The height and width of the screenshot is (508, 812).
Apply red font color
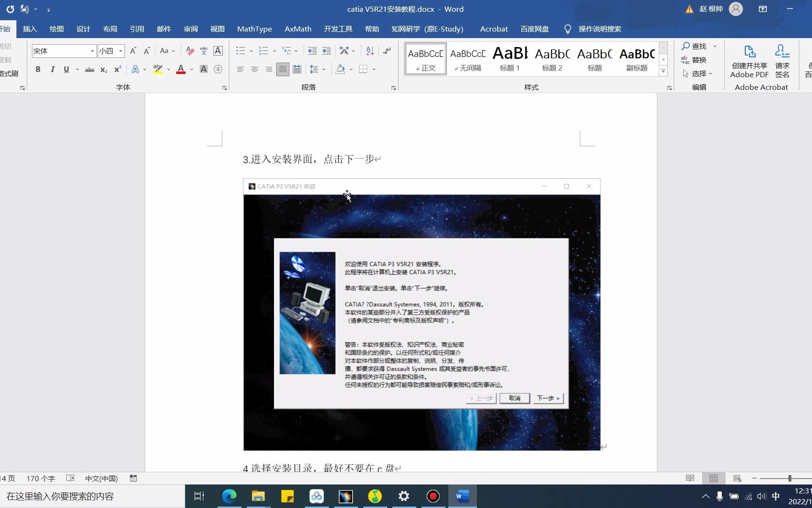coord(181,69)
